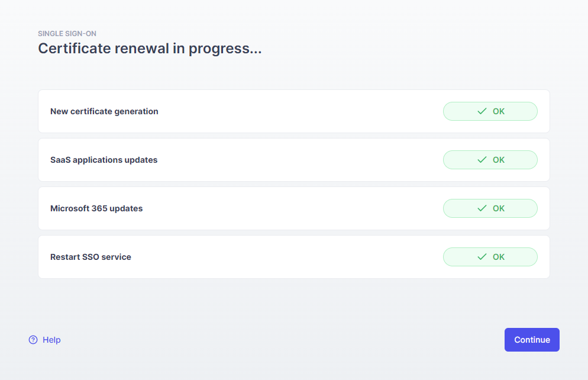Click the checkmark icon for Restart SSO service

(x=482, y=257)
